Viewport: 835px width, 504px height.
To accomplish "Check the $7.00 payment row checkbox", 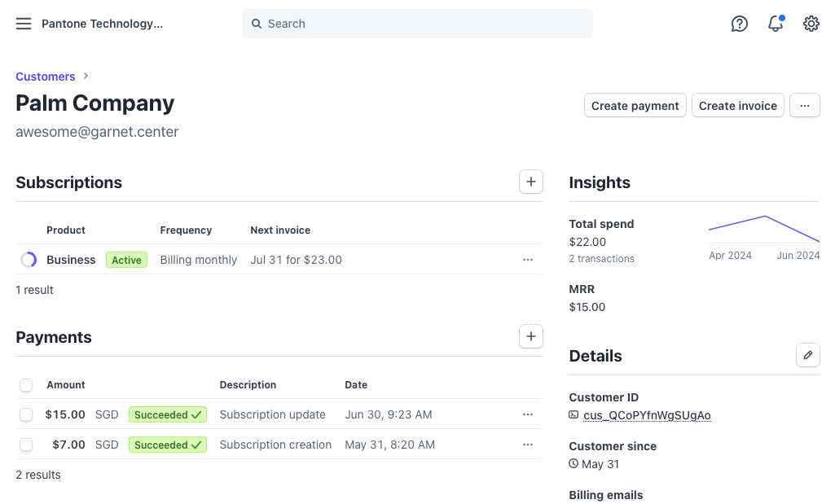I will tap(26, 445).
